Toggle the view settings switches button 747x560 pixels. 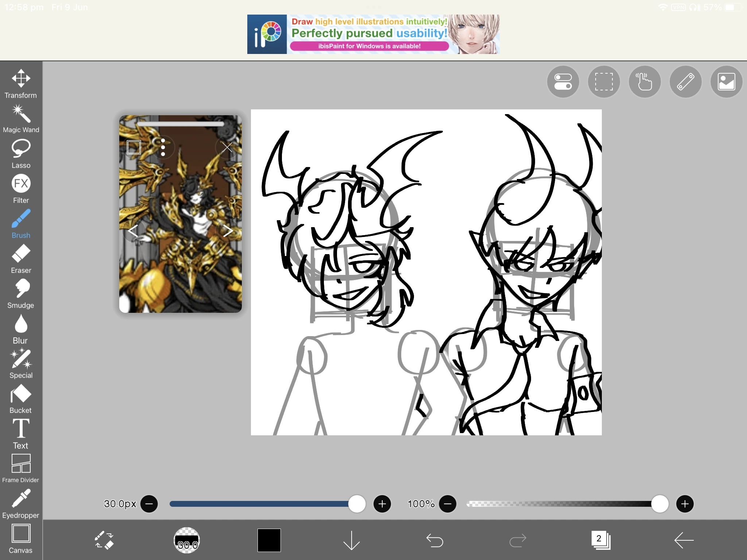tap(563, 82)
